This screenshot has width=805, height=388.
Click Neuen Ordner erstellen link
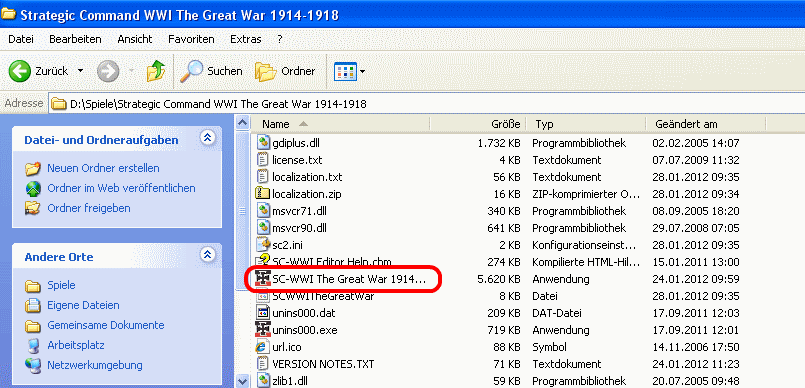[103, 168]
